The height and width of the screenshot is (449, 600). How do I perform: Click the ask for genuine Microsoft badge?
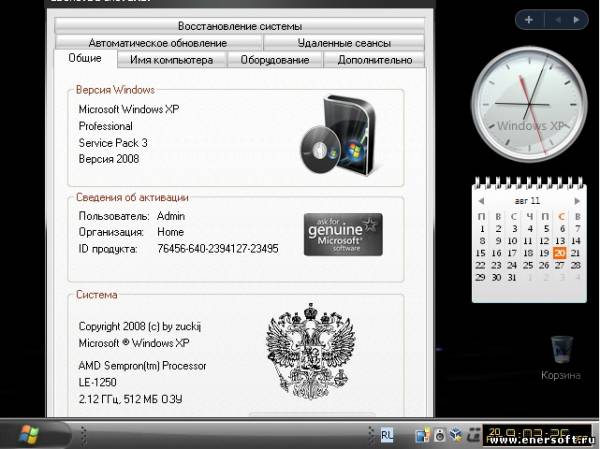pyautogui.click(x=343, y=234)
